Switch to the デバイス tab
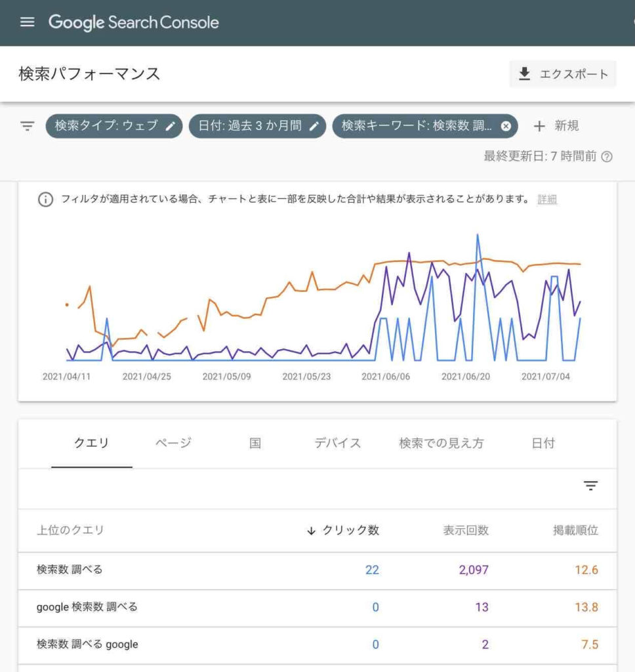Image resolution: width=635 pixels, height=672 pixels. (x=337, y=443)
